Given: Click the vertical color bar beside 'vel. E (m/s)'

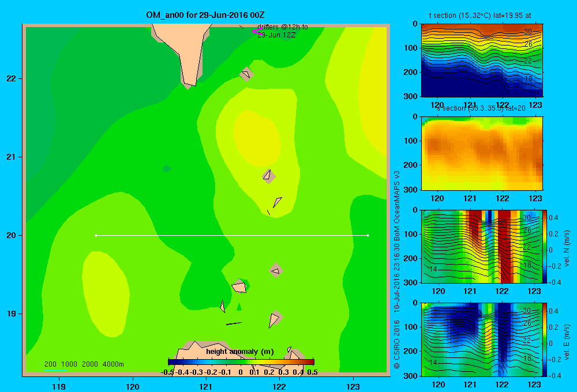Looking at the screenshot, I should [x=545, y=340].
